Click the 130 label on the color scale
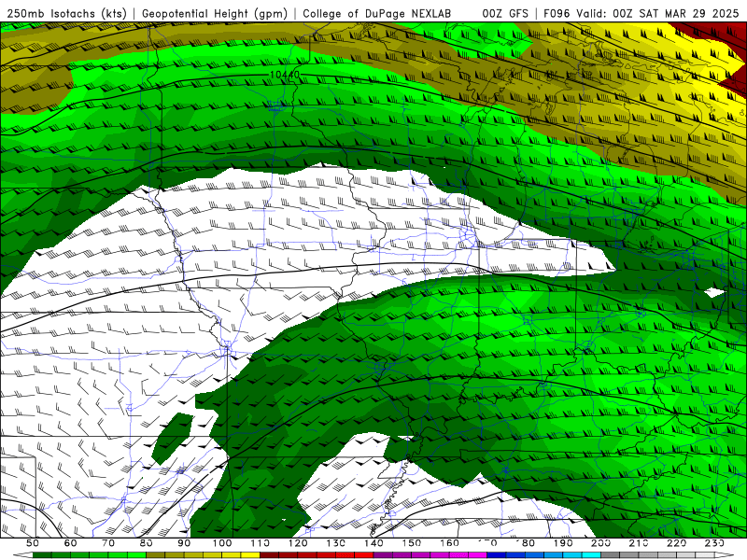The width and height of the screenshot is (747, 560). 336,543
